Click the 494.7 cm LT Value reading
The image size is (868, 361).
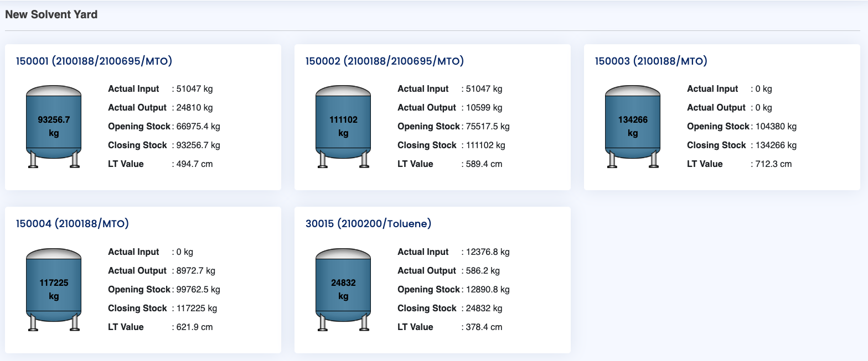point(194,164)
